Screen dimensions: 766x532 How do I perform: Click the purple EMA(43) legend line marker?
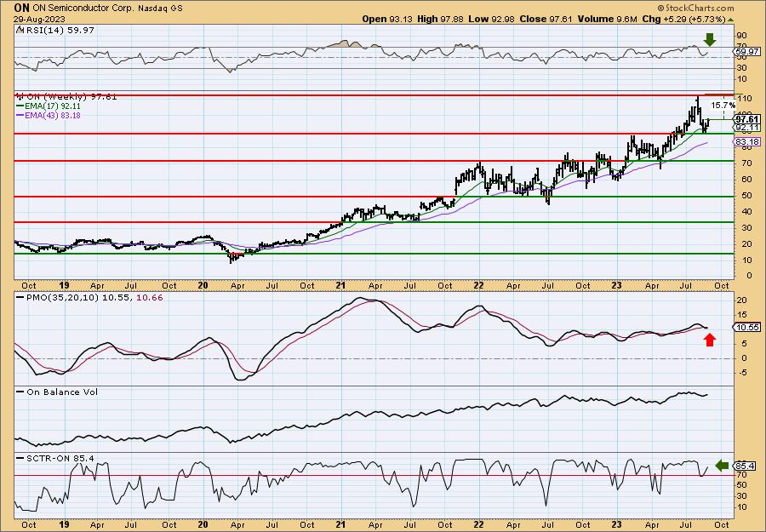click(x=20, y=116)
